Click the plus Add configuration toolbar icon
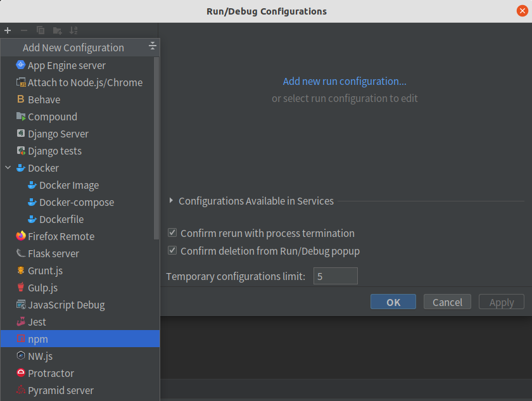The height and width of the screenshot is (401, 532). 8,30
